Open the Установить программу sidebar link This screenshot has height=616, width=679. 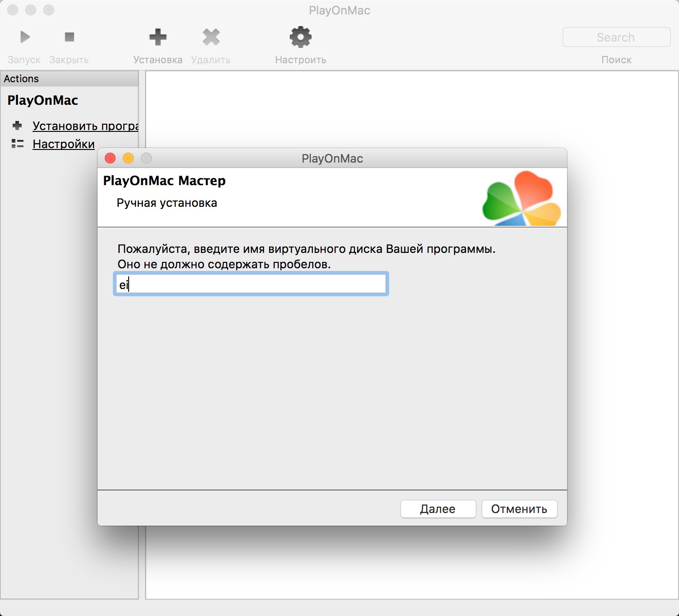click(85, 126)
